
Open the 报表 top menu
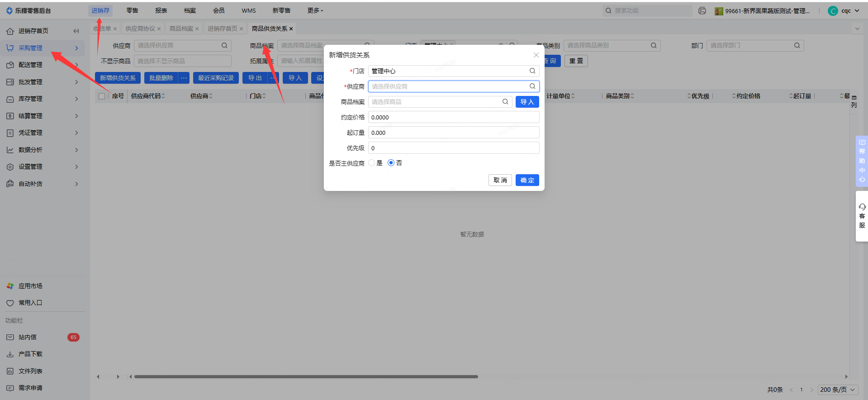pyautogui.click(x=161, y=10)
